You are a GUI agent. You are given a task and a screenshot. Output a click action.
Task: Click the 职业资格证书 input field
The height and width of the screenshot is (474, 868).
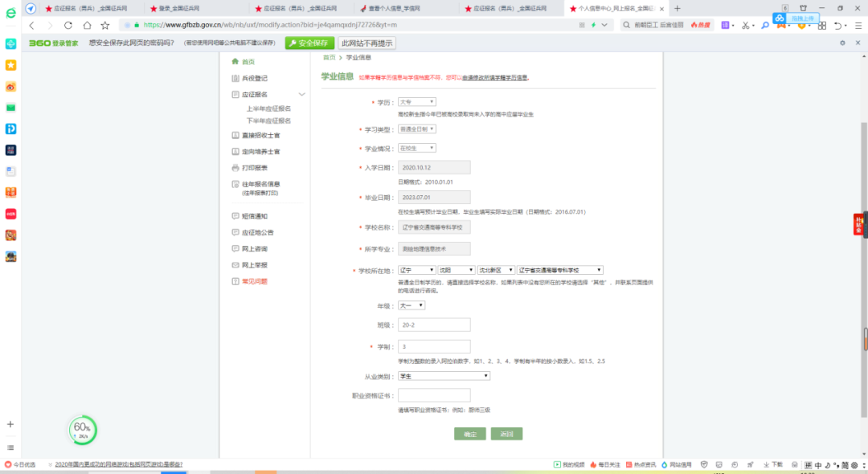(434, 395)
